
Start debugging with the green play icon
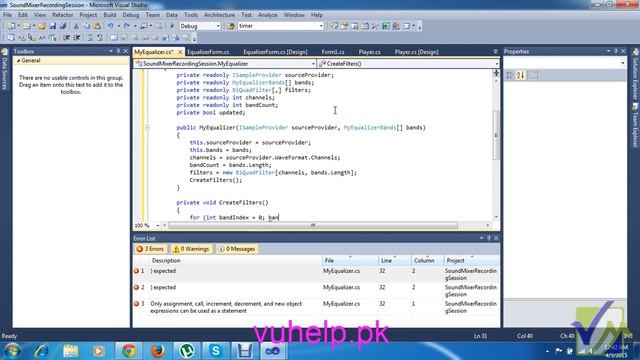click(x=172, y=26)
